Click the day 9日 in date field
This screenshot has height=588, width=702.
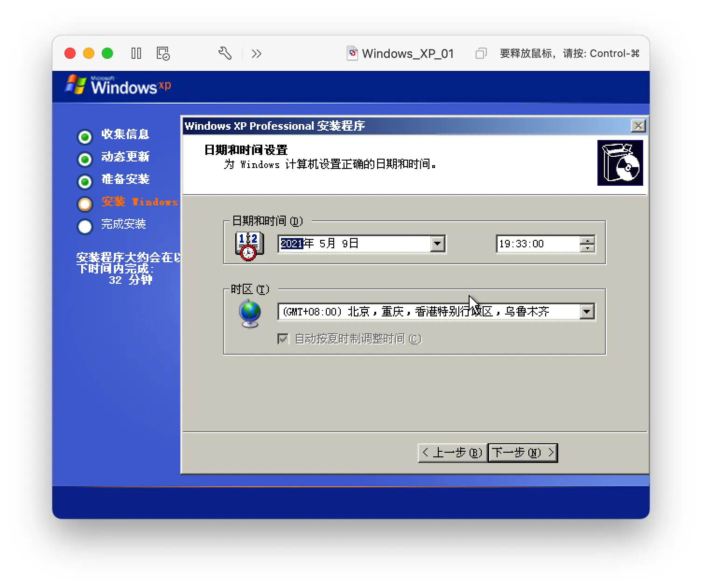coord(350,244)
